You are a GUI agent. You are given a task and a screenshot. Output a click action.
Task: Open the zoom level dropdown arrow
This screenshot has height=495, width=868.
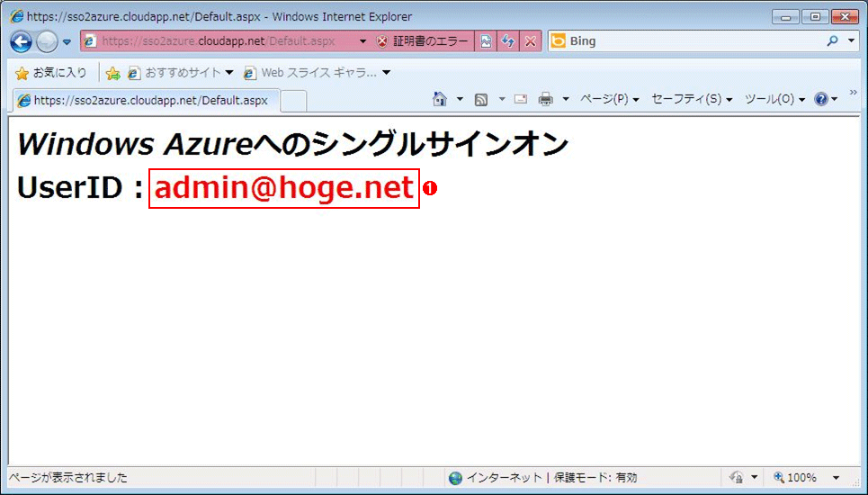pos(836,478)
